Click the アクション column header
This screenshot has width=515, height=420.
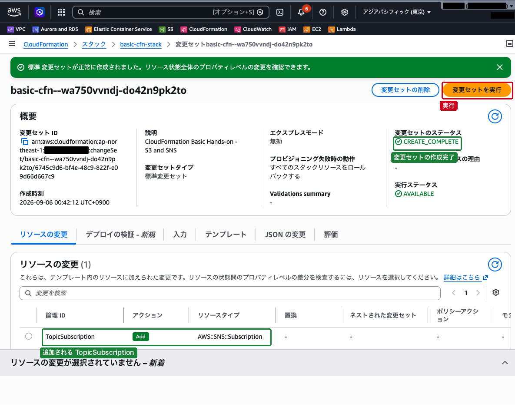[x=147, y=315]
